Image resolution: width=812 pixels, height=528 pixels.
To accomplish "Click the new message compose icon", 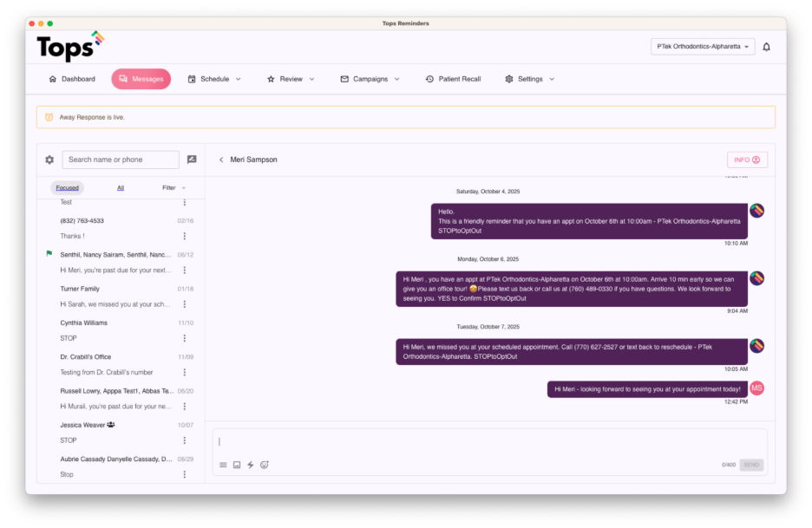I will tap(192, 160).
